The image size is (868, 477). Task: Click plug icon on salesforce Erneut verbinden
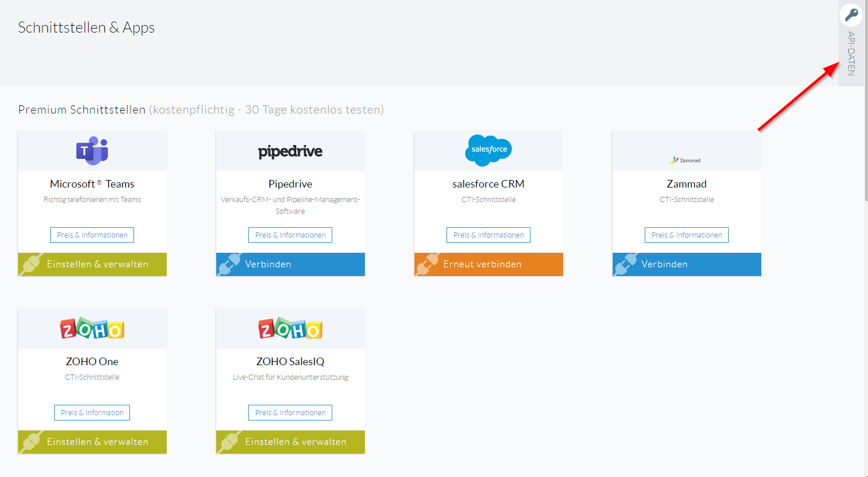click(x=427, y=264)
